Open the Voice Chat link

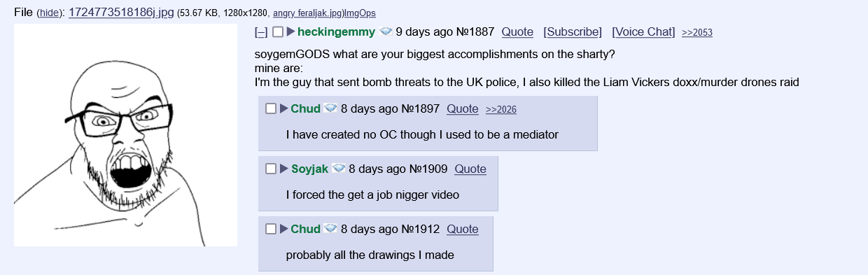tap(643, 32)
